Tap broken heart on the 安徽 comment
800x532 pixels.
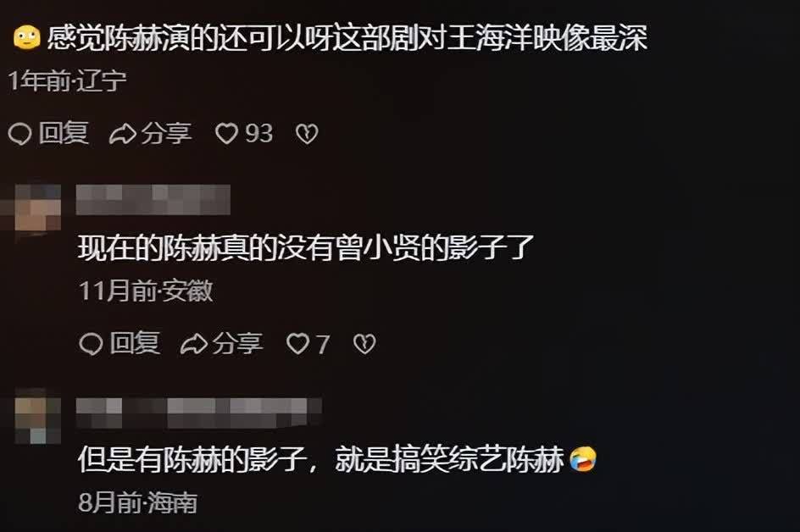point(364,344)
